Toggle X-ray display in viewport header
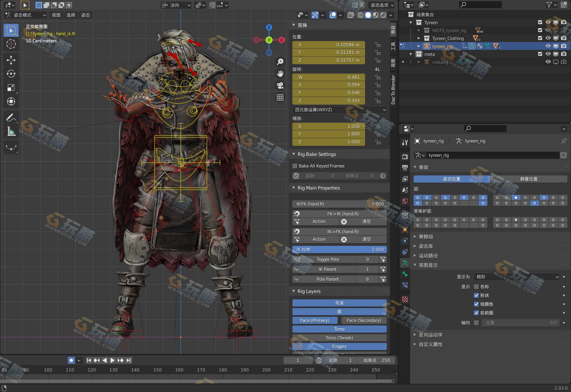The image size is (571, 392). click(351, 15)
